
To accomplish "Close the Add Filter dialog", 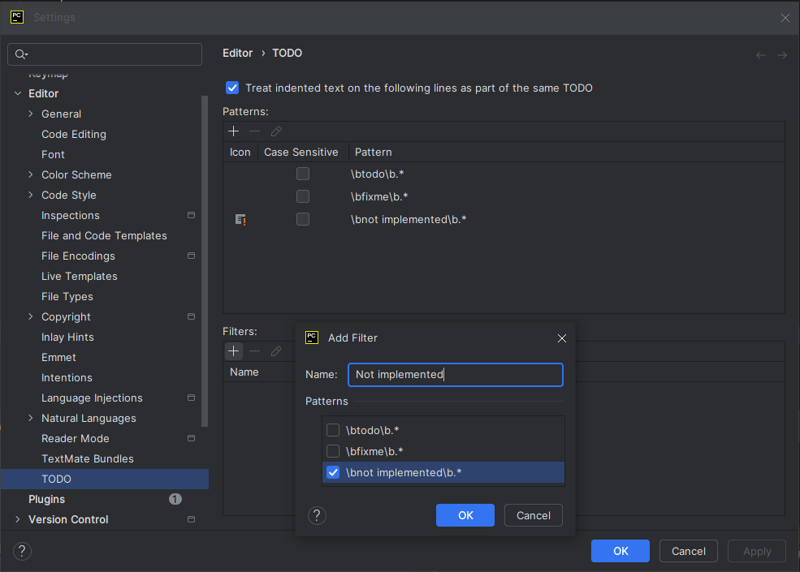I will coord(562,338).
